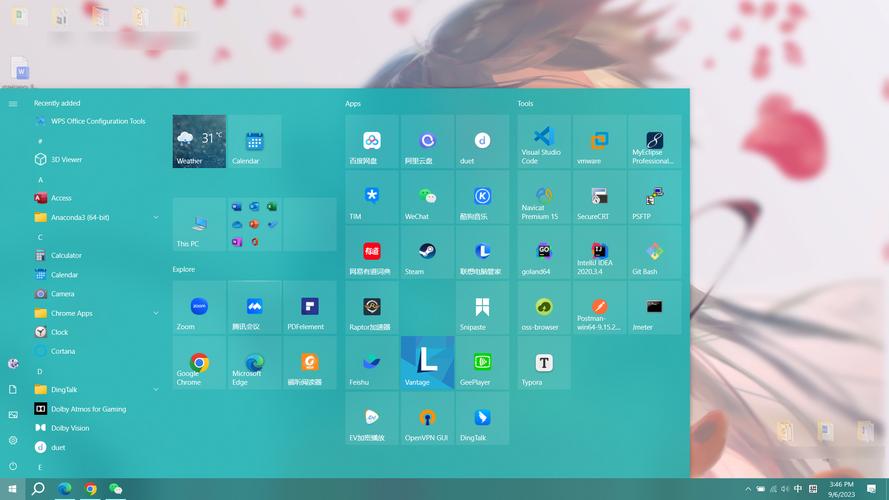Open the Weather live tile
The width and height of the screenshot is (889, 500).
[x=199, y=142]
